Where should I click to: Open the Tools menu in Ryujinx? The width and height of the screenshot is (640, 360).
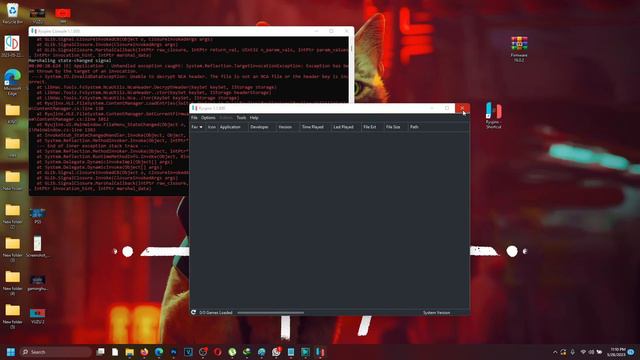click(x=241, y=118)
